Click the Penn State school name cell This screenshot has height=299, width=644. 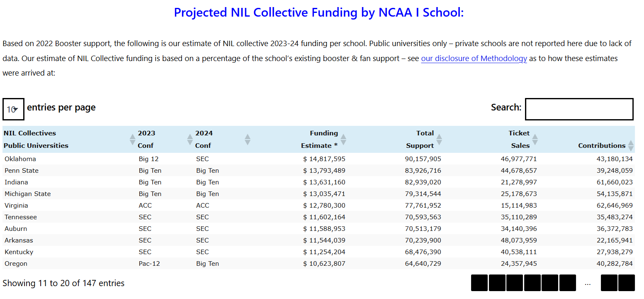[22, 171]
